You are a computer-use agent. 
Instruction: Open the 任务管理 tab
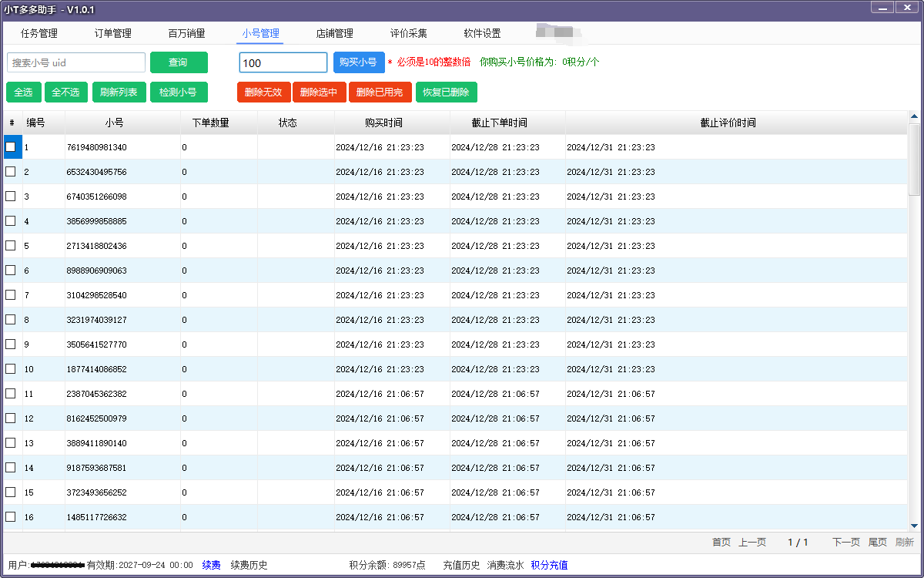(39, 33)
